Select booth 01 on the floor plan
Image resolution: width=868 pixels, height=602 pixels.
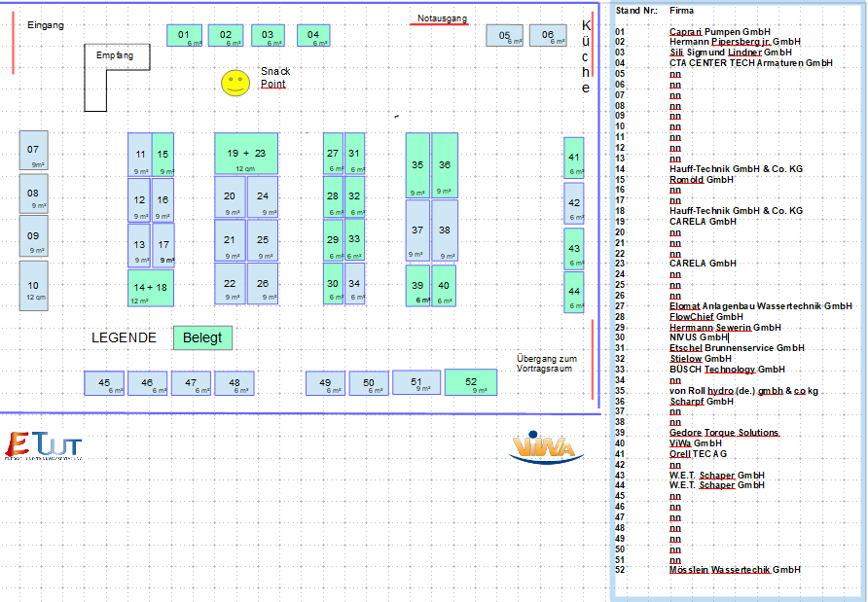pos(184,35)
